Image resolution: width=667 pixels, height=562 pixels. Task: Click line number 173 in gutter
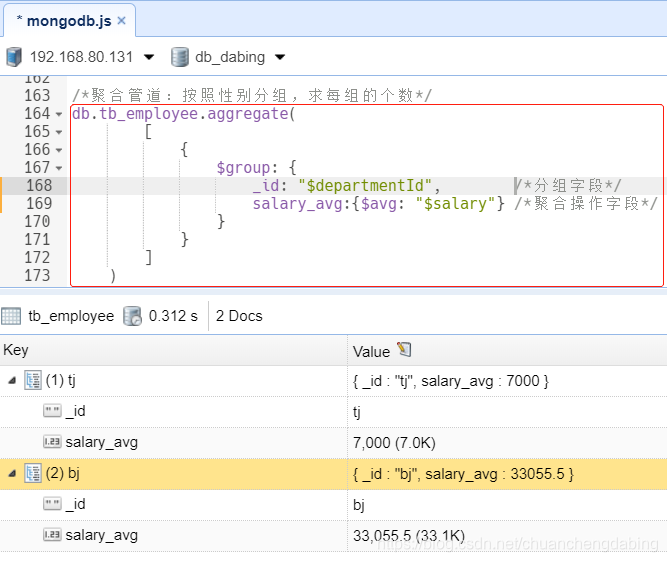(37, 276)
